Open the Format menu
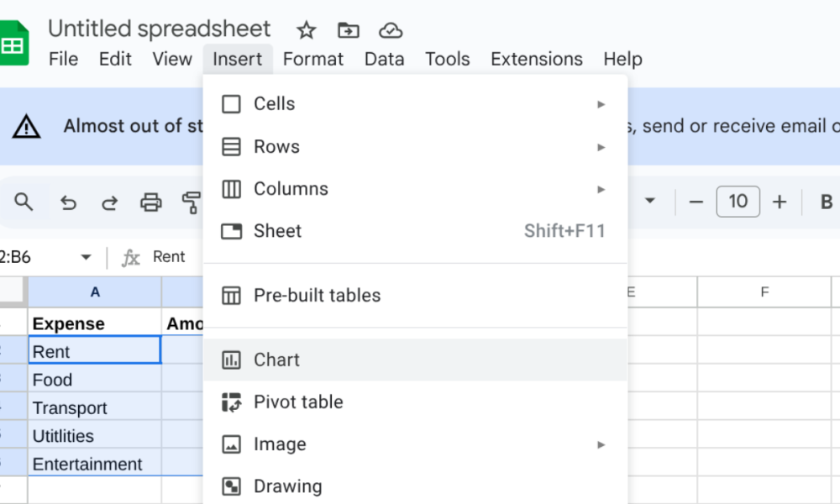Image resolution: width=840 pixels, height=504 pixels. [312, 59]
